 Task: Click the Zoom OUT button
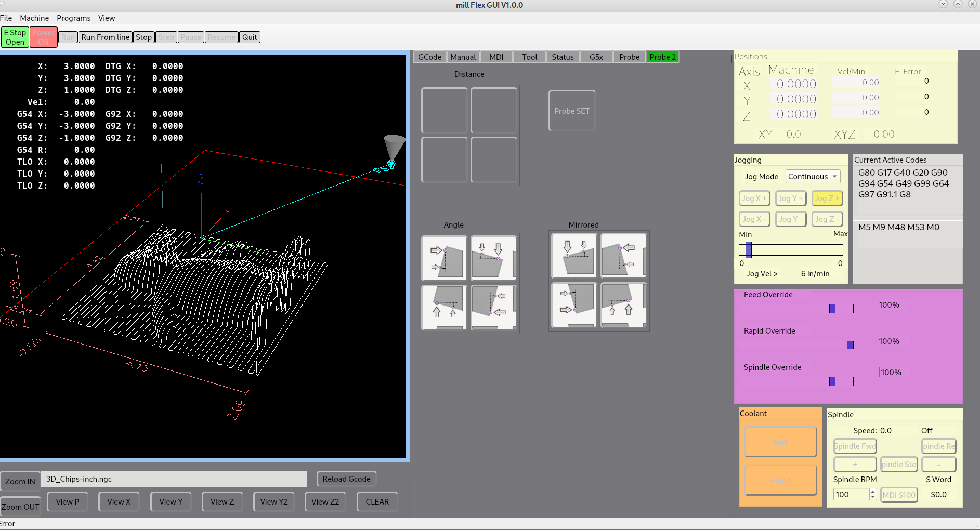[x=20, y=507]
